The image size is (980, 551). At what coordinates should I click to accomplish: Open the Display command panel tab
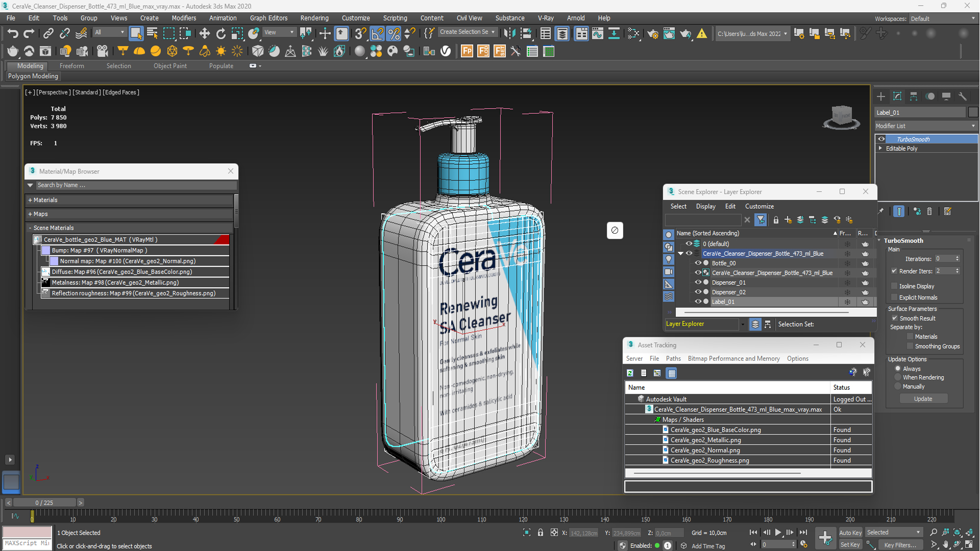(x=946, y=96)
